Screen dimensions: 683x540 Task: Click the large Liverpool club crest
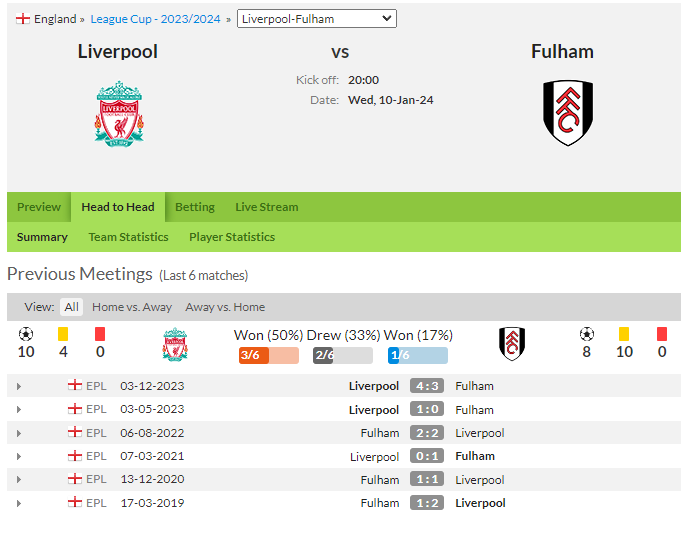[119, 114]
